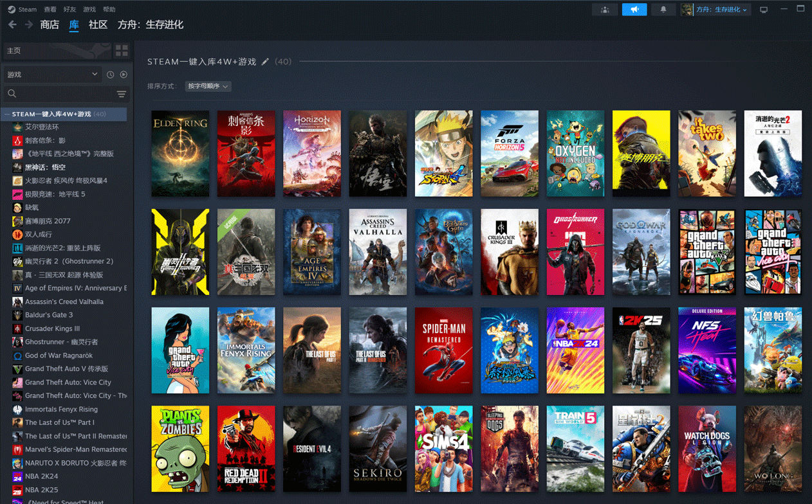
Task: Open the 游戏 library filter dropdown
Action: [x=52, y=75]
